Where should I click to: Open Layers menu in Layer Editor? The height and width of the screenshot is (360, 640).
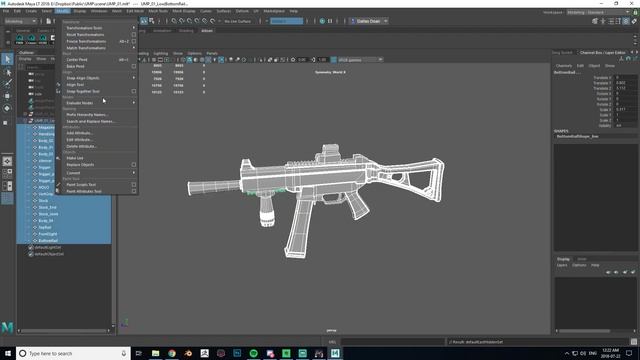coord(562,265)
